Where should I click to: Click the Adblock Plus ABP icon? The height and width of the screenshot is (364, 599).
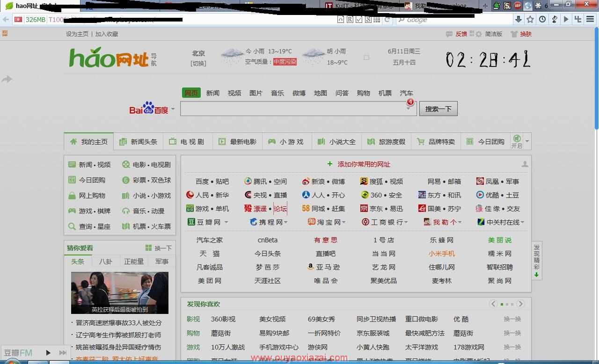click(x=518, y=6)
